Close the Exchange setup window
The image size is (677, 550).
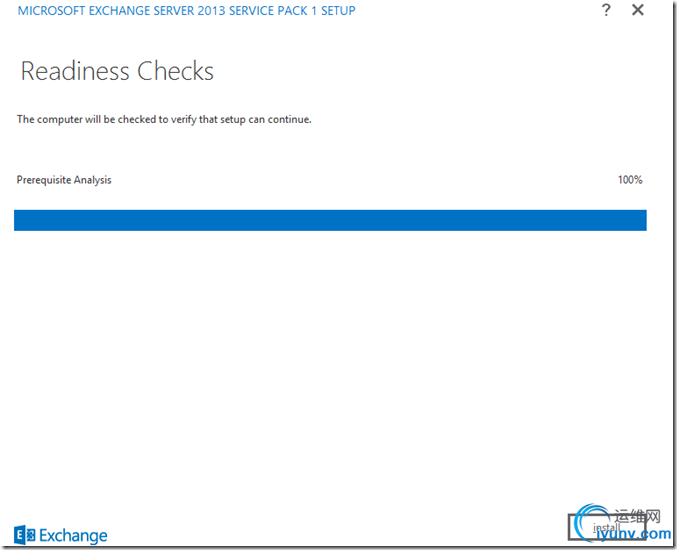[x=638, y=10]
